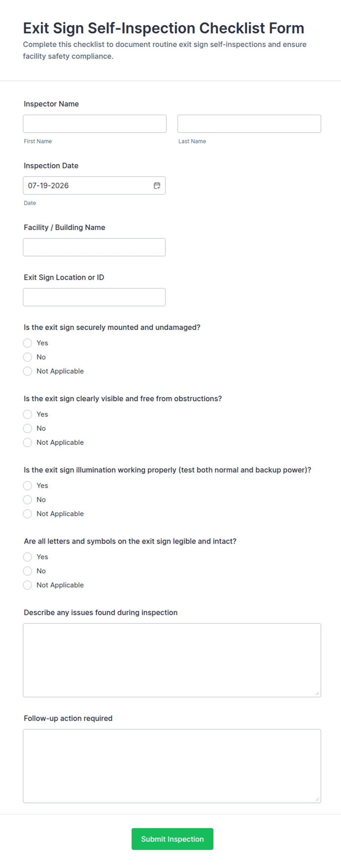Click the First Name input field
Image resolution: width=341 pixels, height=868 pixels.
(95, 124)
